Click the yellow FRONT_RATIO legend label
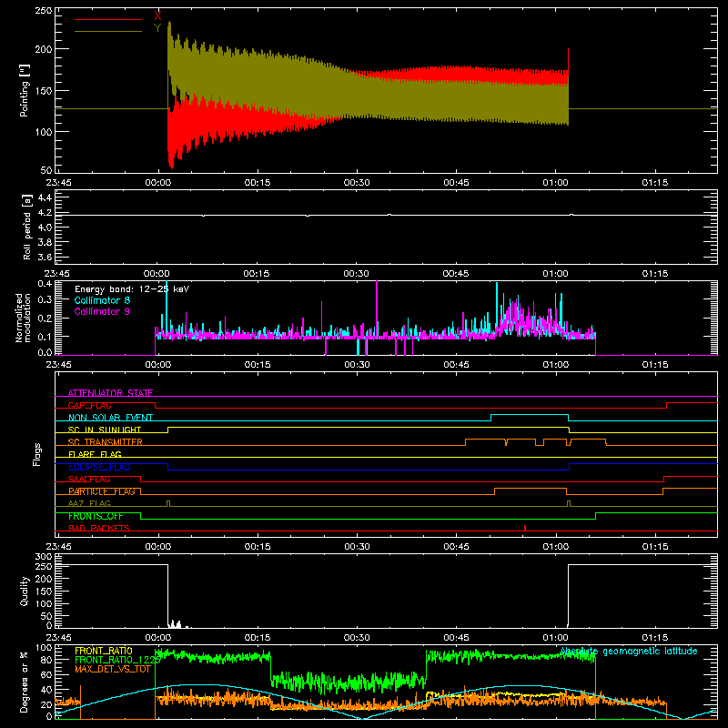The height and width of the screenshot is (728, 728). [104, 651]
